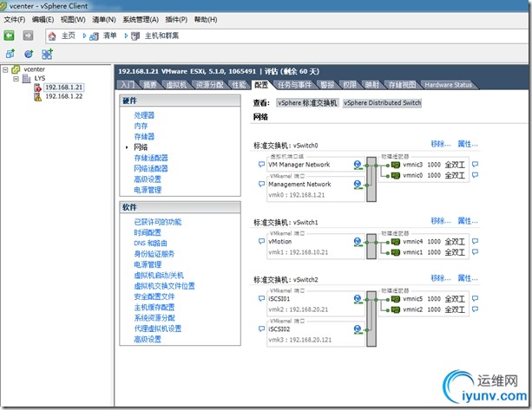The image size is (532, 410).
Task: Click the vMotion port globe icon
Action: [x=358, y=242]
